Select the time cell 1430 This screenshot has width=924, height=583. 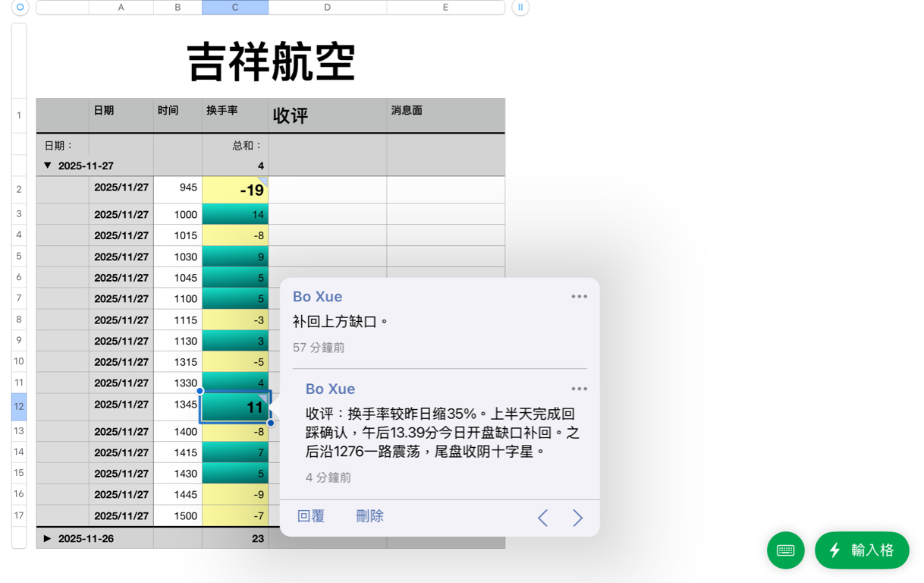coord(178,473)
